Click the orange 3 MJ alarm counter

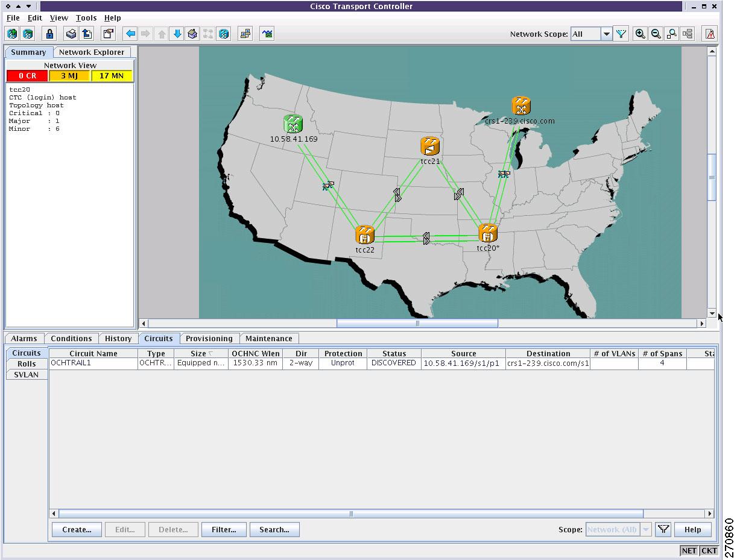[69, 76]
